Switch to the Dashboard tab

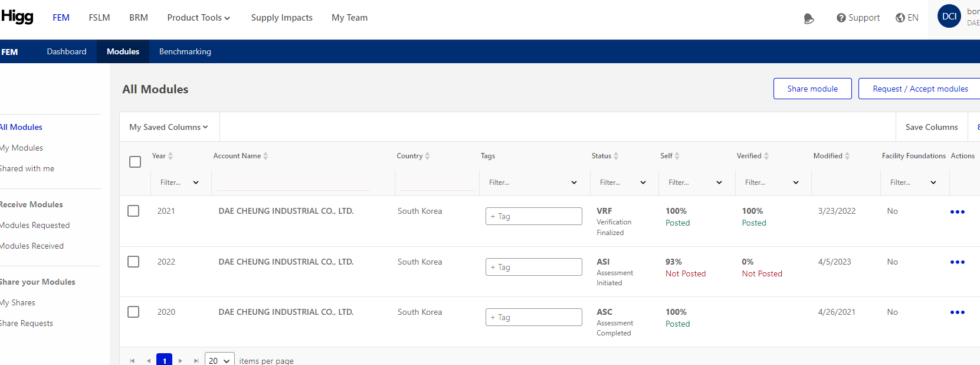(67, 51)
